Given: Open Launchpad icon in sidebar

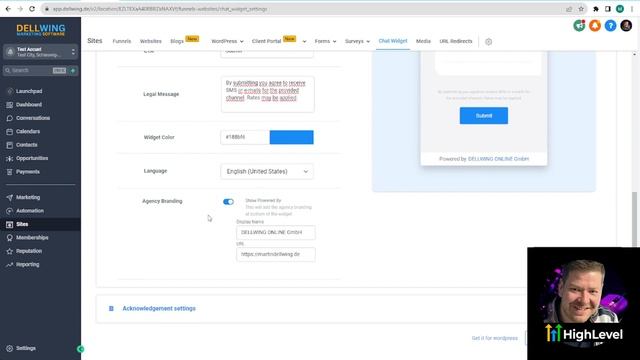Looking at the screenshot, I should (x=10, y=91).
